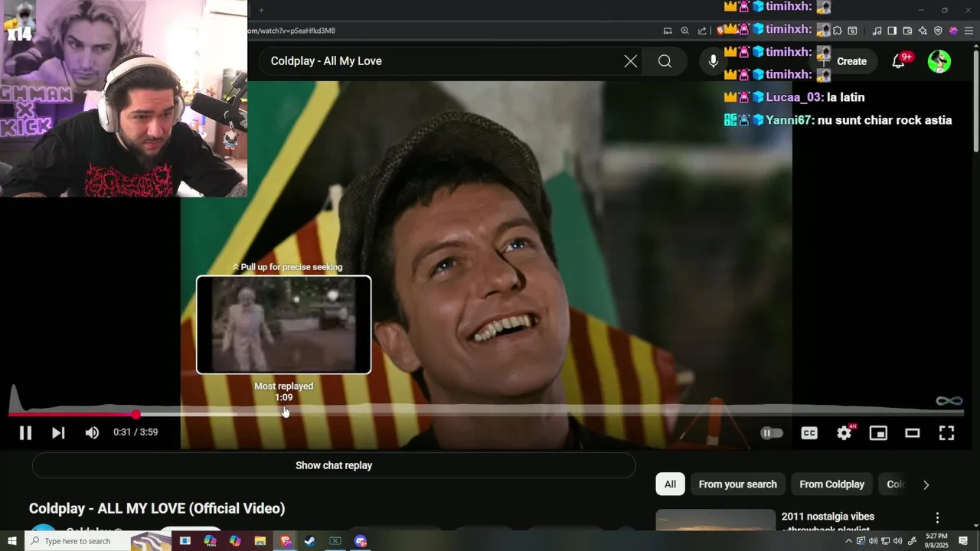Show more filter chips with right arrow
Image resolution: width=980 pixels, height=551 pixels.
click(x=926, y=484)
